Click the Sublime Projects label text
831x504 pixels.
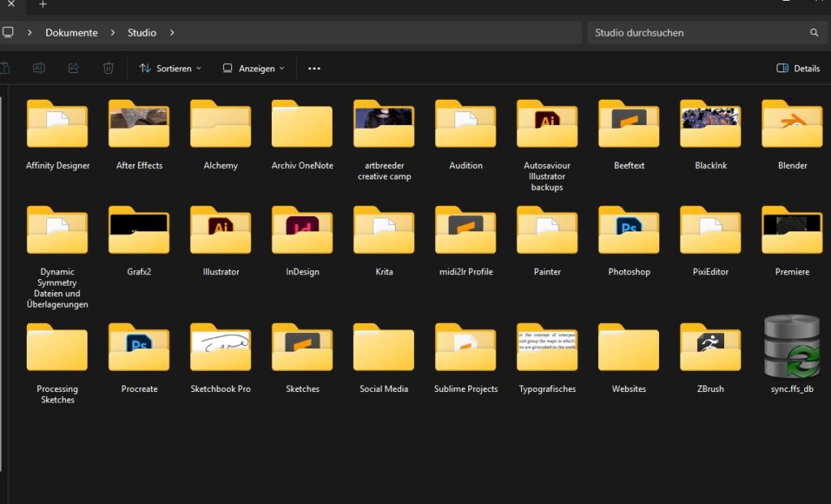click(466, 389)
